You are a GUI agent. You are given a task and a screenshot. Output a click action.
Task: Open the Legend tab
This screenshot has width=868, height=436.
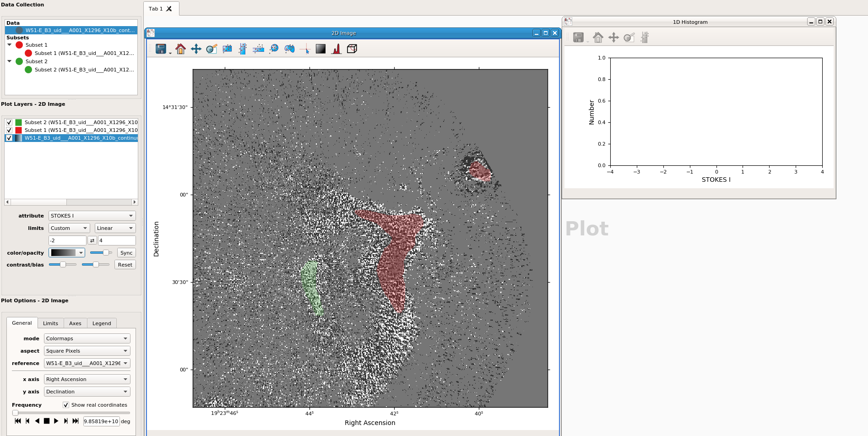tap(101, 323)
